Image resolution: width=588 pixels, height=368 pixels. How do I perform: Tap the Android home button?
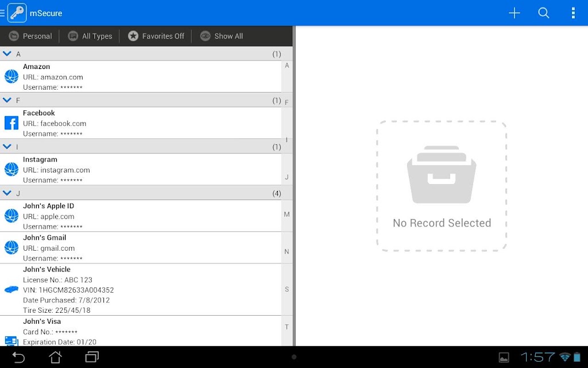[56, 357]
